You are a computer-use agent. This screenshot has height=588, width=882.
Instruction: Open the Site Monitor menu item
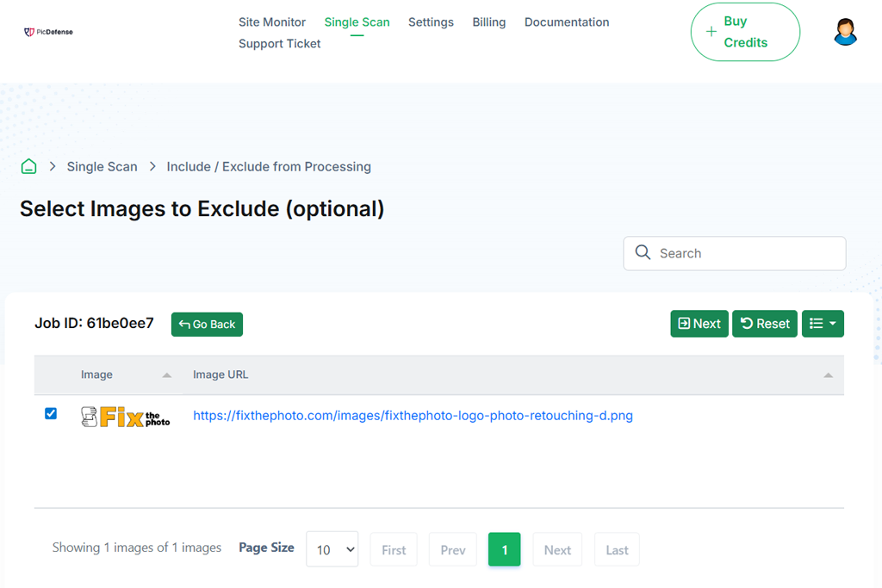272,22
